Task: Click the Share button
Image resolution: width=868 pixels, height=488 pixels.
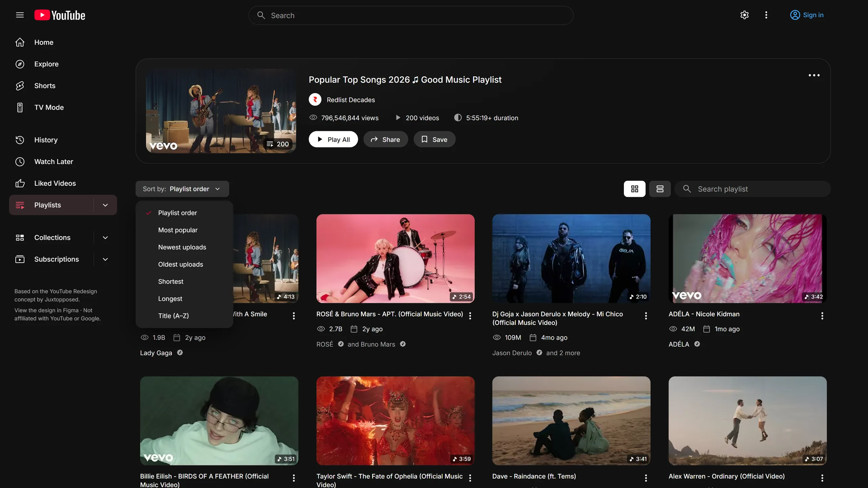Action: pyautogui.click(x=386, y=139)
